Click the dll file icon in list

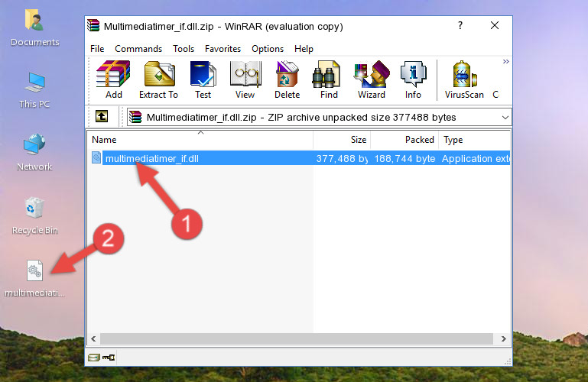click(x=96, y=157)
